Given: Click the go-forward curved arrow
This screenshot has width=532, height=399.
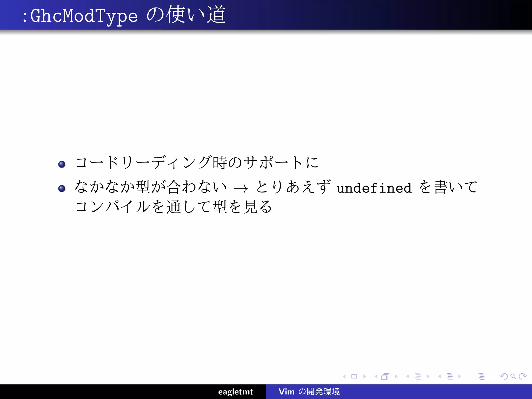Looking at the screenshot, I should click(523, 376).
